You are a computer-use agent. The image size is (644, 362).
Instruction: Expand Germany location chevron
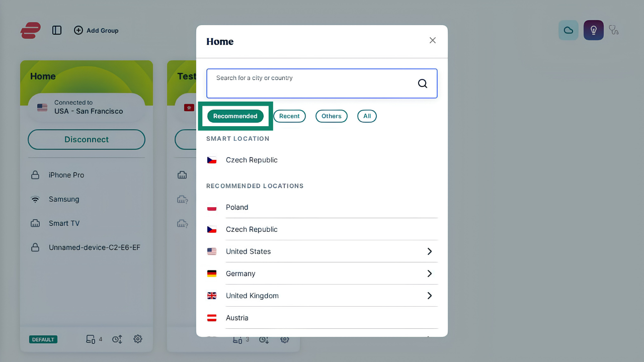pos(430,274)
